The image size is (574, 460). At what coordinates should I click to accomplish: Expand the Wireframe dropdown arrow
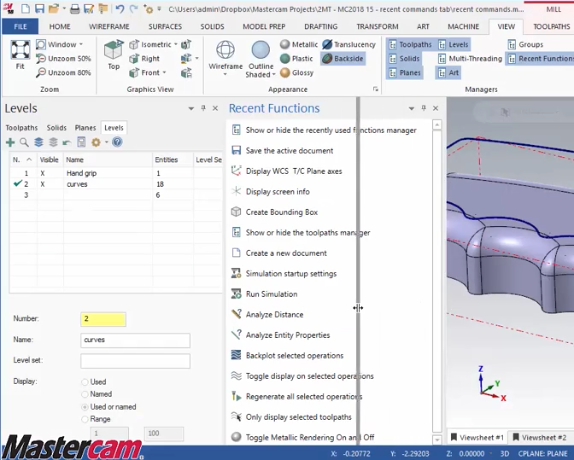tap(225, 75)
